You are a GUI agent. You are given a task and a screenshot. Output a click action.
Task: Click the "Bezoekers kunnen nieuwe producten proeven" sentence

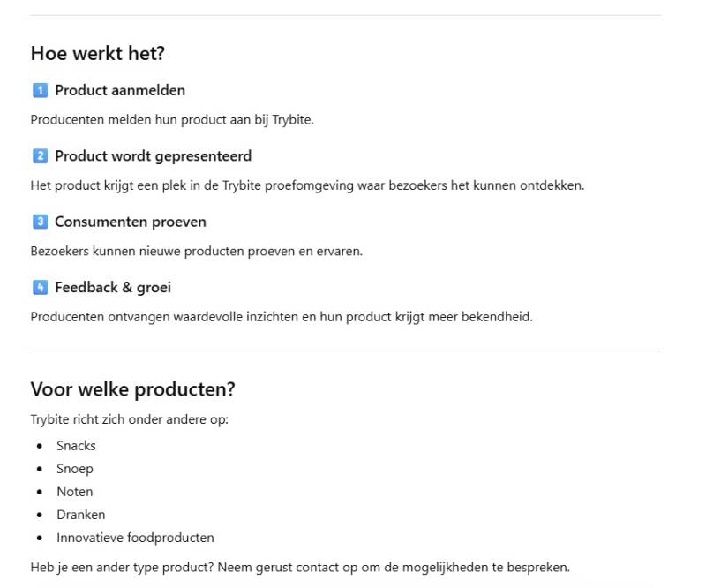[196, 251]
